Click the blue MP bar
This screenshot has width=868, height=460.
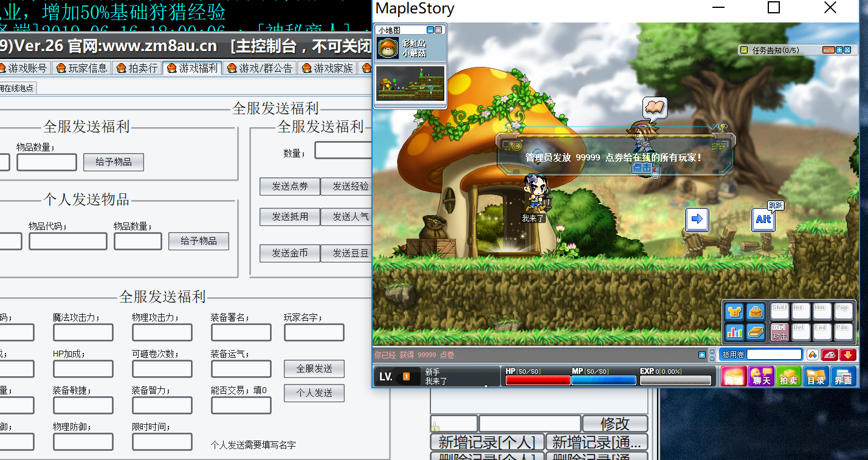[604, 380]
